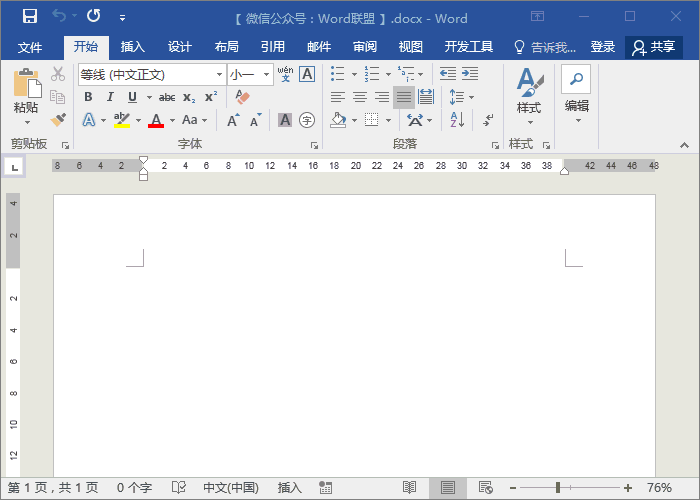The height and width of the screenshot is (500, 700).
Task: Click the 登录 (Sign in) link
Action: coord(602,47)
